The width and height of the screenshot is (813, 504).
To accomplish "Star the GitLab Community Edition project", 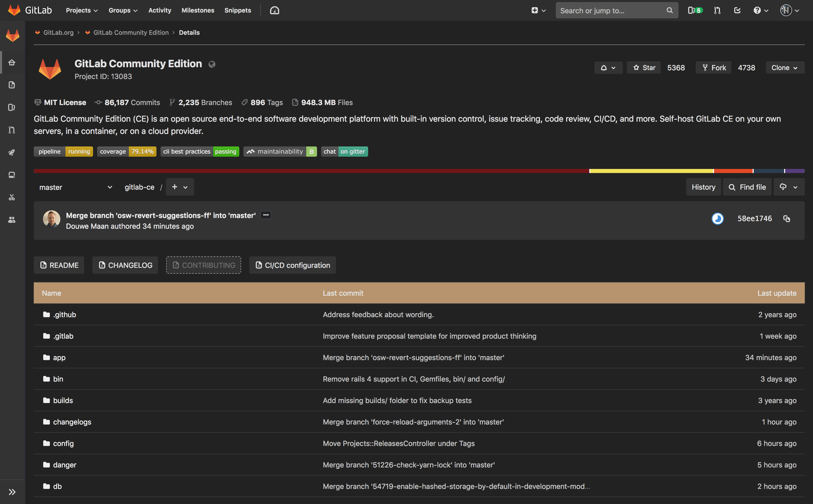I will (643, 67).
